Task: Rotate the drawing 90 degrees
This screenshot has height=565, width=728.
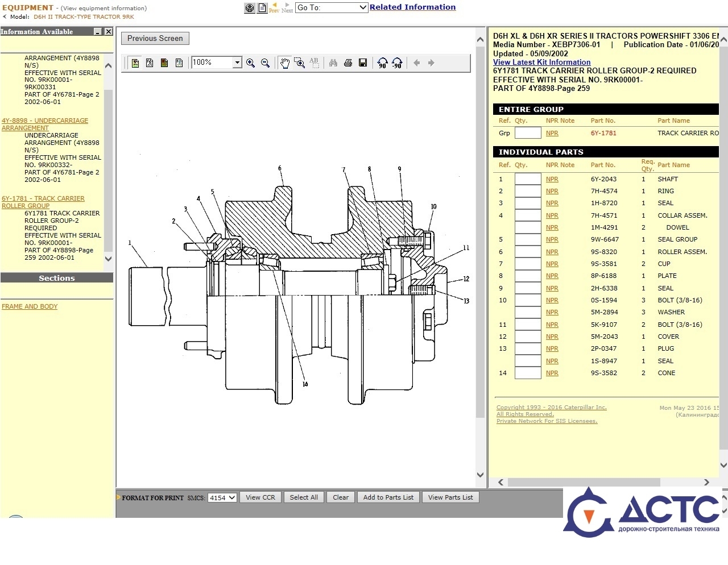Action: click(x=383, y=63)
